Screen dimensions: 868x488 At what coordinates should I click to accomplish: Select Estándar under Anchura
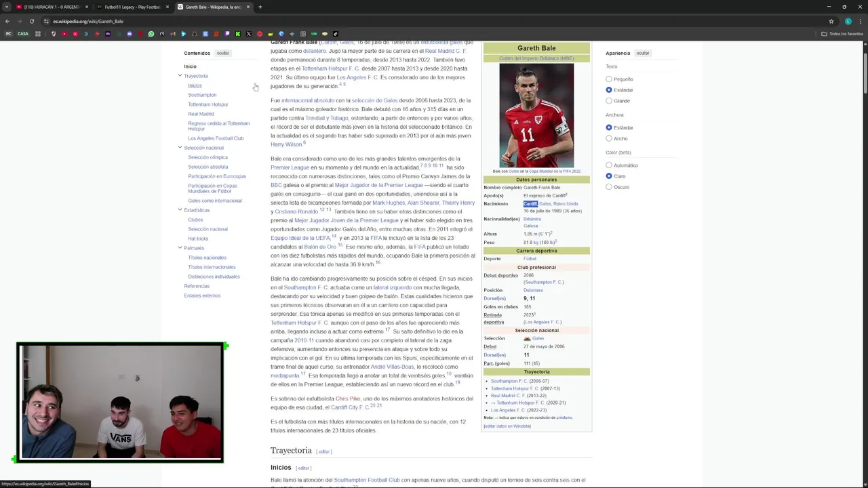coord(609,127)
